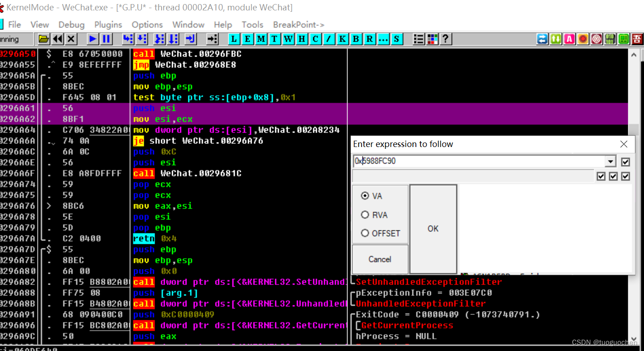Click the disassembly scrollbar up arrow

(x=634, y=55)
